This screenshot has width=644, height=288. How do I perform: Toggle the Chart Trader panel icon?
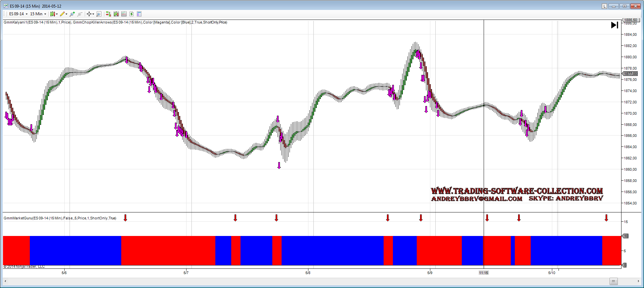[108, 14]
